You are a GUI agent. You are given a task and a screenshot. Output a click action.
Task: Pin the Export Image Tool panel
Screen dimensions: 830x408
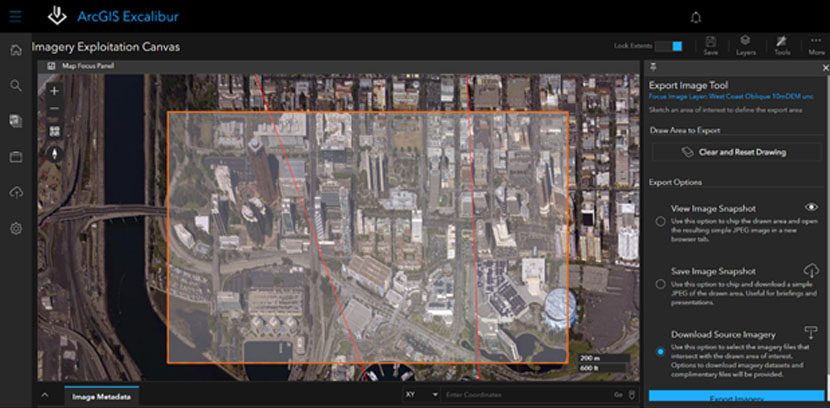tap(654, 67)
